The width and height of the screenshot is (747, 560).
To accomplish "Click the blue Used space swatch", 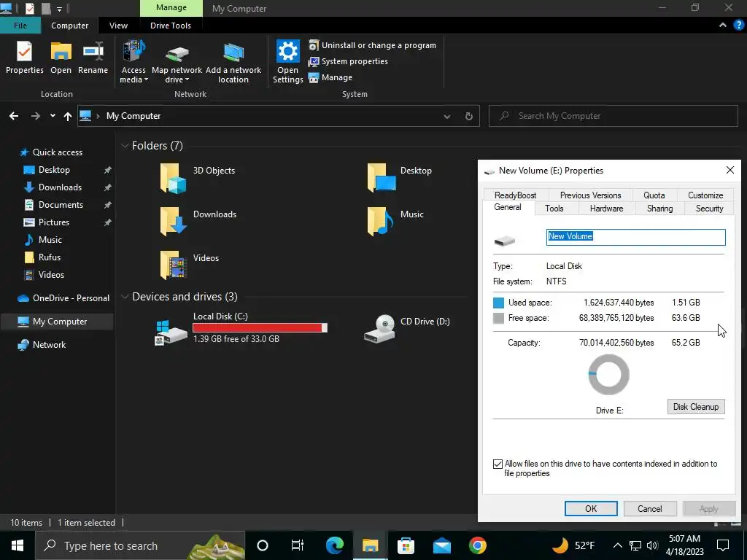I will [498, 303].
